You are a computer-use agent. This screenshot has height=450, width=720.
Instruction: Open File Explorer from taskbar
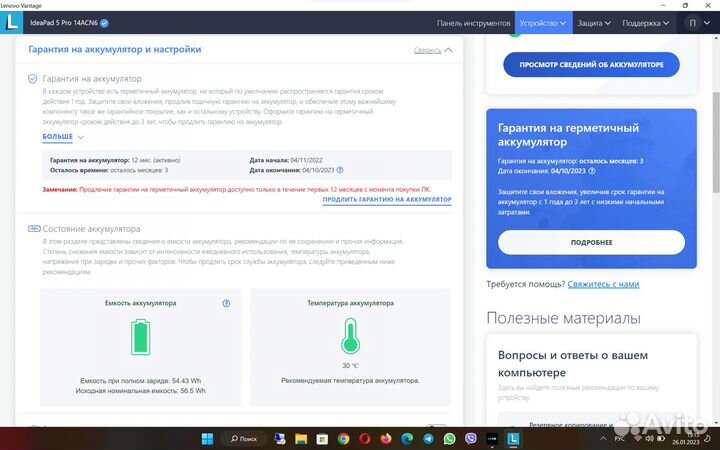point(301,439)
